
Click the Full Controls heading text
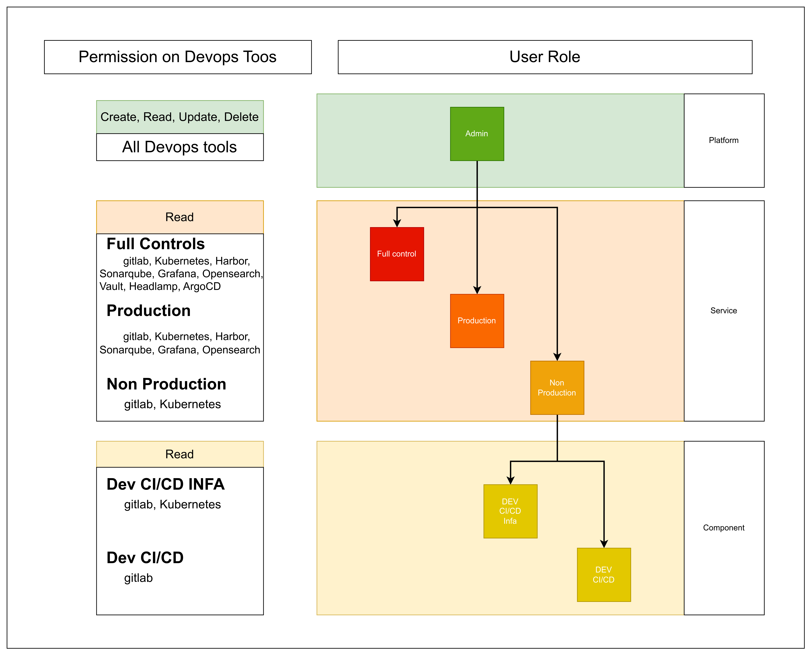click(156, 244)
